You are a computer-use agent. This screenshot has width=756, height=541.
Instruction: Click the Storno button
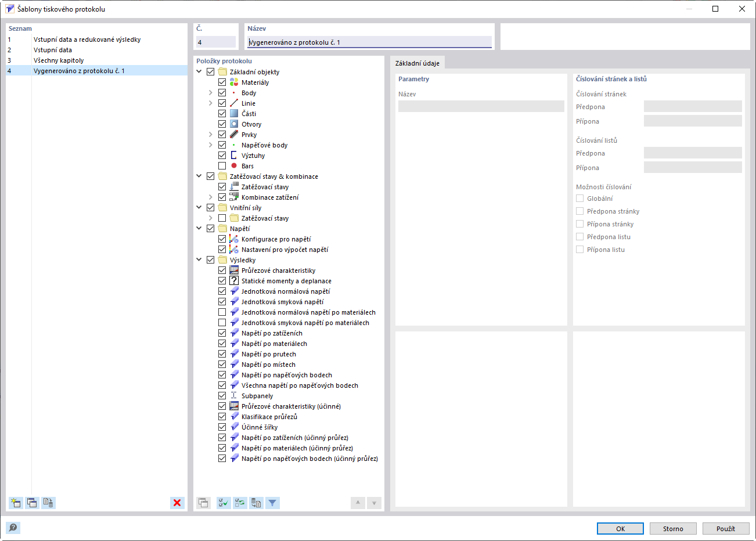coord(673,529)
